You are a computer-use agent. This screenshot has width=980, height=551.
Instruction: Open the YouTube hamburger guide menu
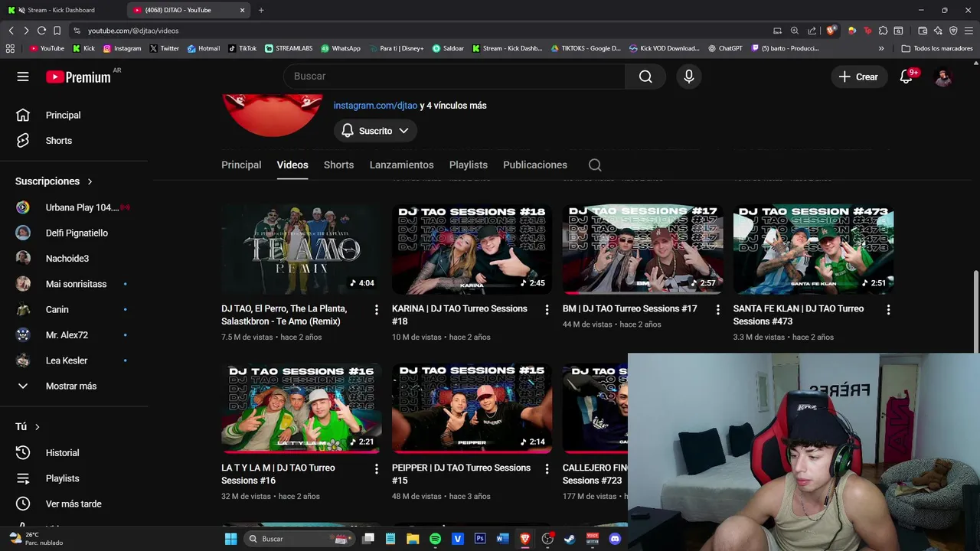point(23,77)
